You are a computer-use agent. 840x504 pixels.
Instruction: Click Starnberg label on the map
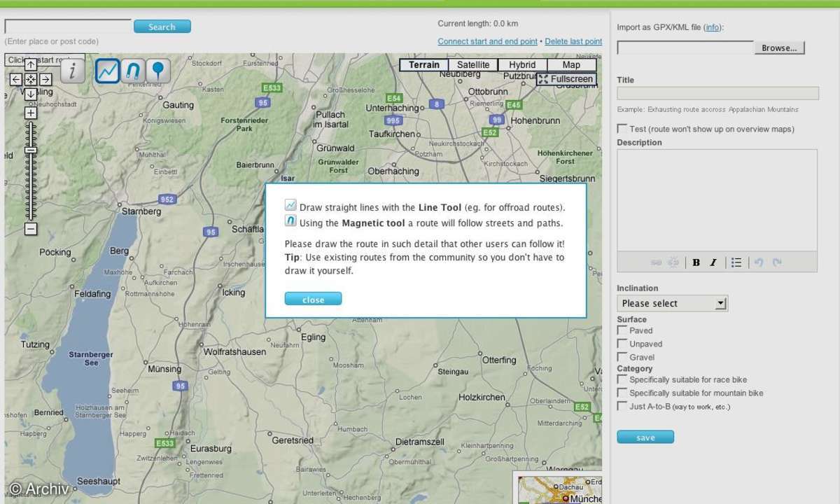141,211
